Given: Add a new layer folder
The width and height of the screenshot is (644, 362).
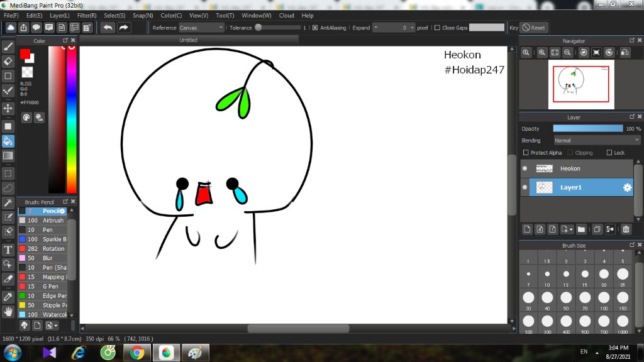Looking at the screenshot, I should click(x=581, y=229).
